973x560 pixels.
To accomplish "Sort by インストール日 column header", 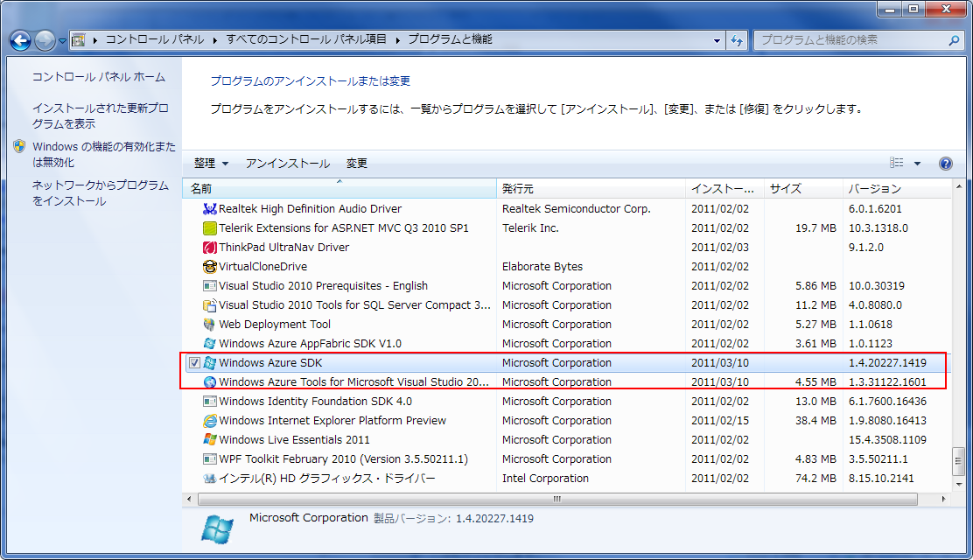I will point(724,188).
